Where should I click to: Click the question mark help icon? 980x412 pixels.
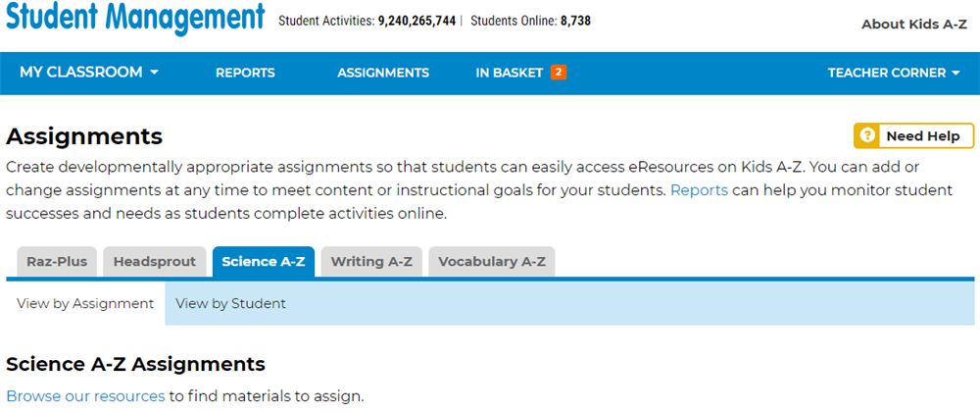click(866, 136)
